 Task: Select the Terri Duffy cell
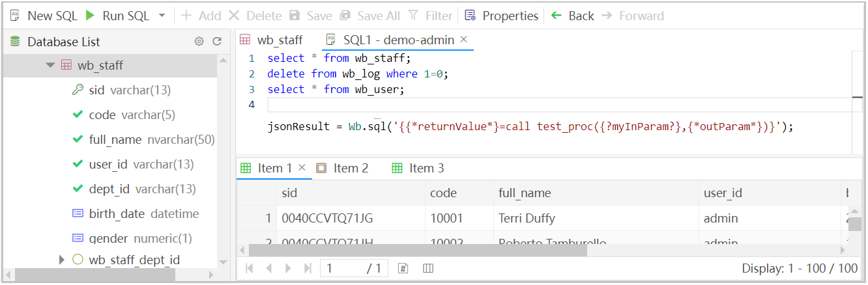(x=596, y=218)
